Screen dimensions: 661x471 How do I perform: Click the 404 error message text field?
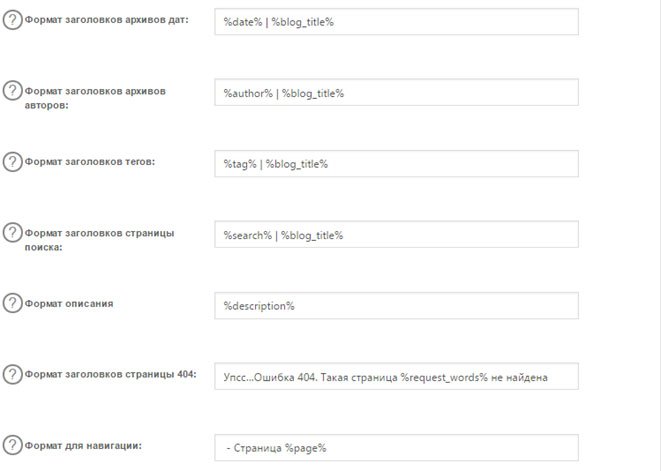click(396, 377)
